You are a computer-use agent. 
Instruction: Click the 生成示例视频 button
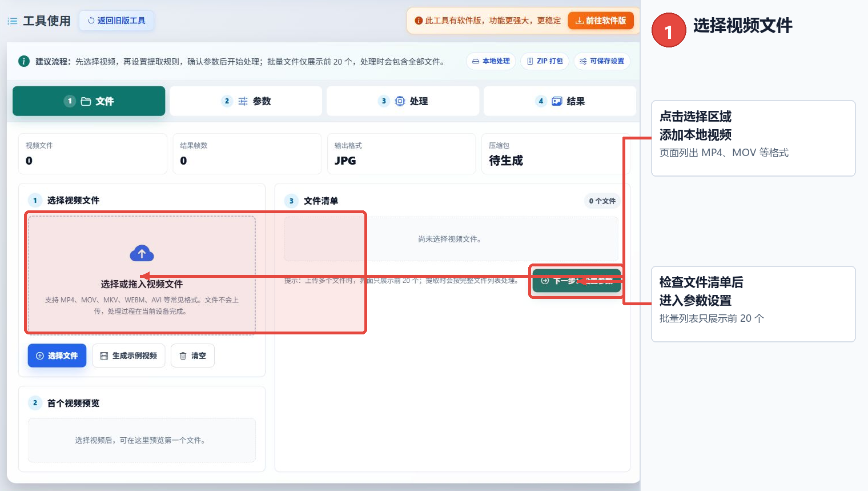(128, 356)
